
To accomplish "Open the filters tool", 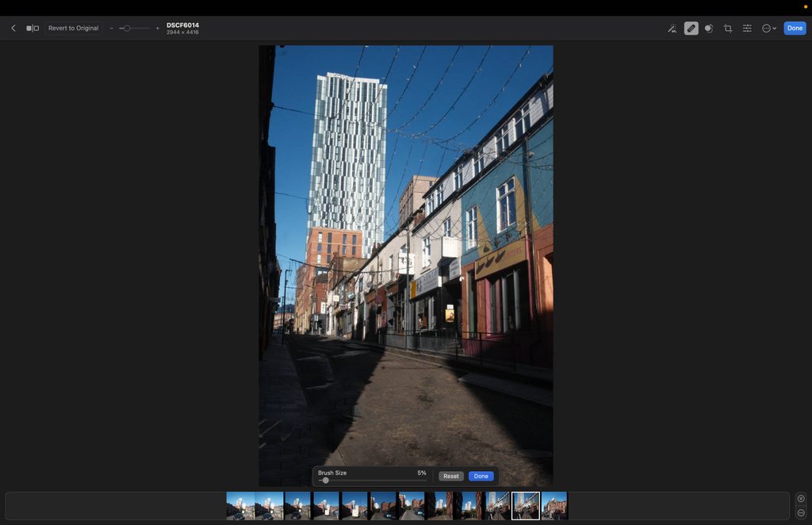I will [709, 29].
